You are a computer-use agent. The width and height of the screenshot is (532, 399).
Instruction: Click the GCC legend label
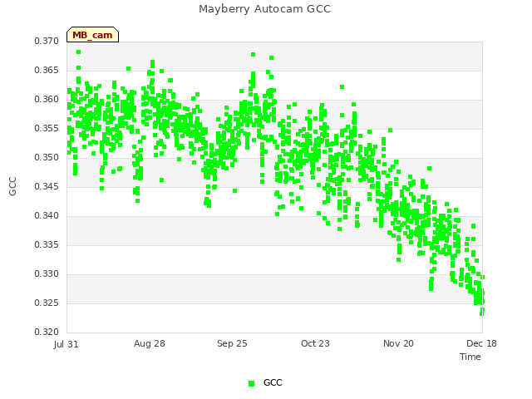click(273, 382)
